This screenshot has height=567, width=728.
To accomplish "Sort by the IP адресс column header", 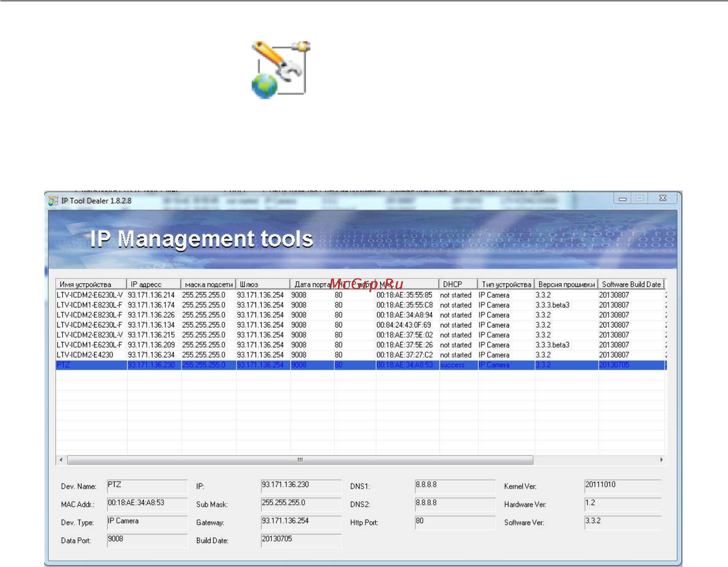I will tap(153, 284).
